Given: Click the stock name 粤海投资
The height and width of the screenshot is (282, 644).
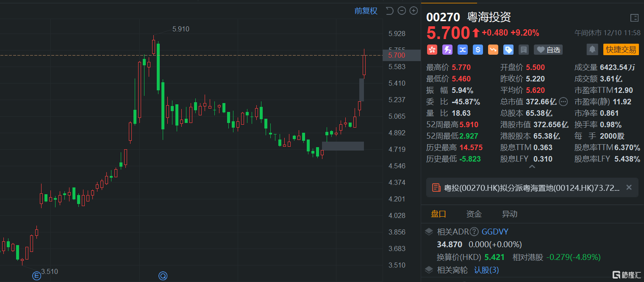Looking at the screenshot, I should coord(489,17).
